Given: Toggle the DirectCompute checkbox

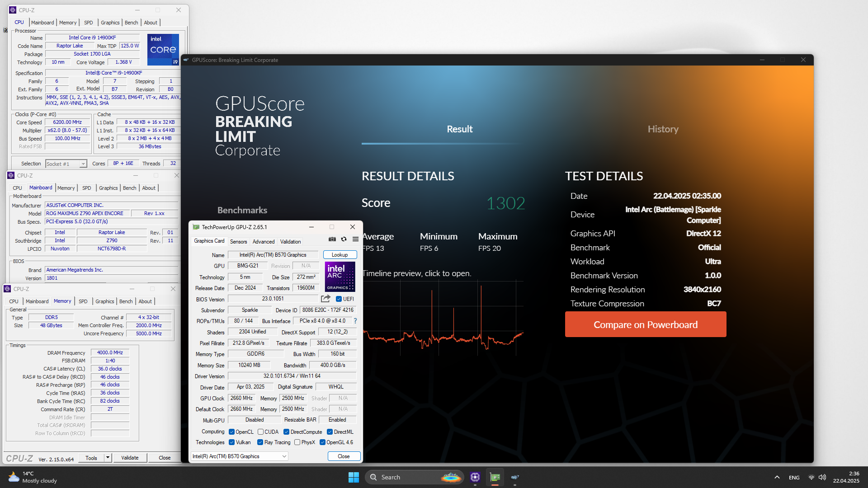Looking at the screenshot, I should [x=286, y=432].
